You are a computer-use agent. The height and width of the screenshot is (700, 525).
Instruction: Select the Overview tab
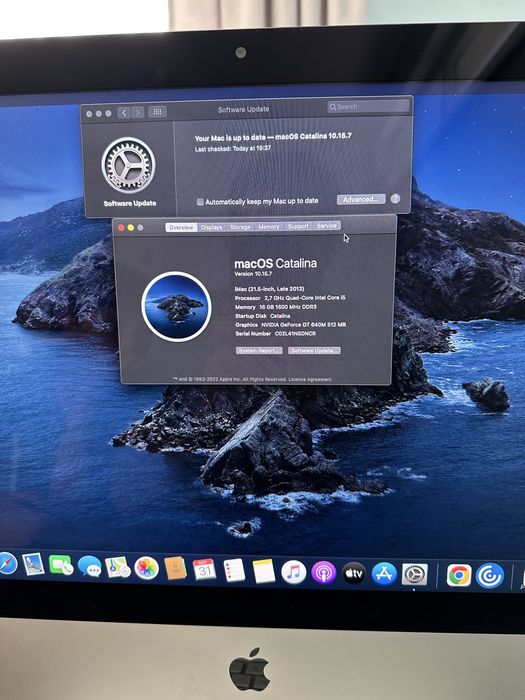(x=181, y=227)
